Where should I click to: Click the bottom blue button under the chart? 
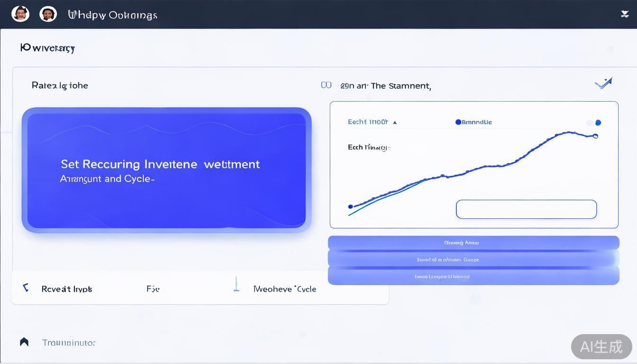pyautogui.click(x=473, y=276)
